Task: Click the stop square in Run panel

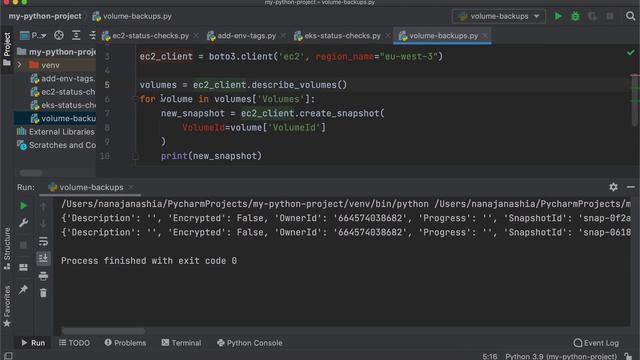Action: pos(23,245)
